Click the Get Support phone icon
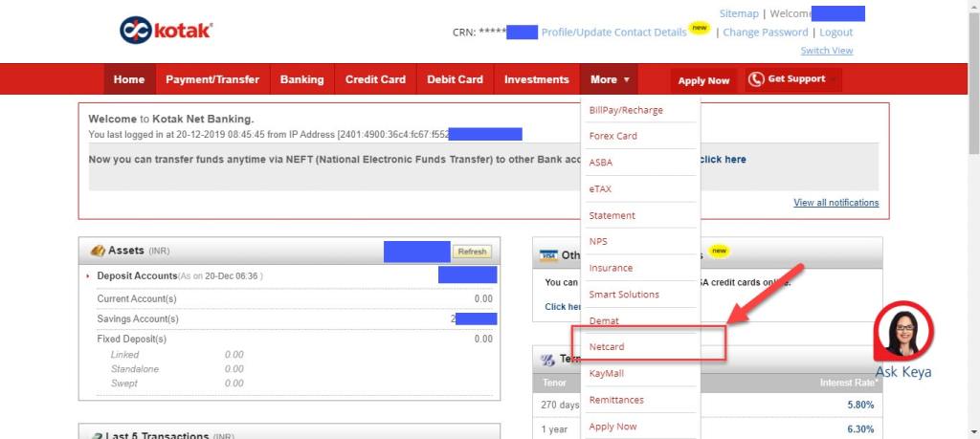The height and width of the screenshot is (439, 980). [x=756, y=79]
